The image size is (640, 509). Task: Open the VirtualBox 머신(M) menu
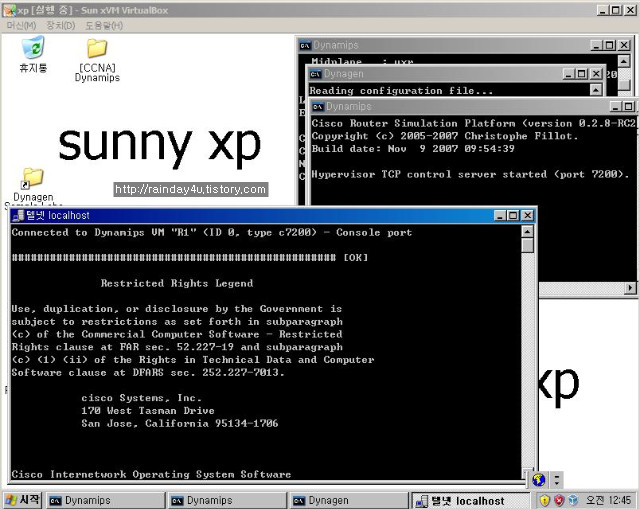[x=21, y=26]
